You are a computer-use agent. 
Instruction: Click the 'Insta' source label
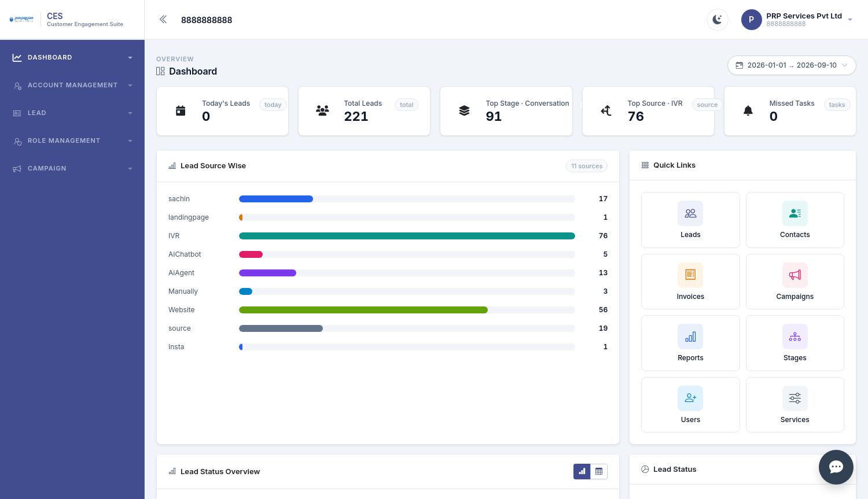tap(176, 347)
